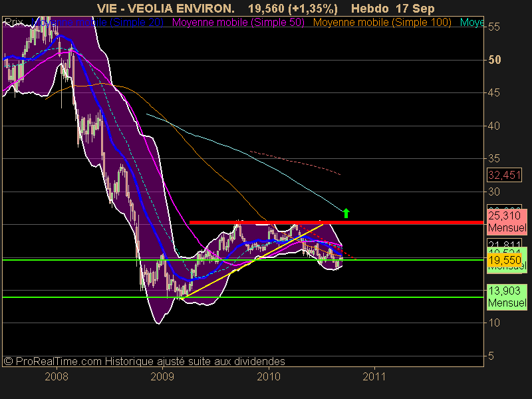Click the Hebdo 17 Sep timeframe label
Image resolution: width=532 pixels, height=399 pixels.
click(393, 9)
